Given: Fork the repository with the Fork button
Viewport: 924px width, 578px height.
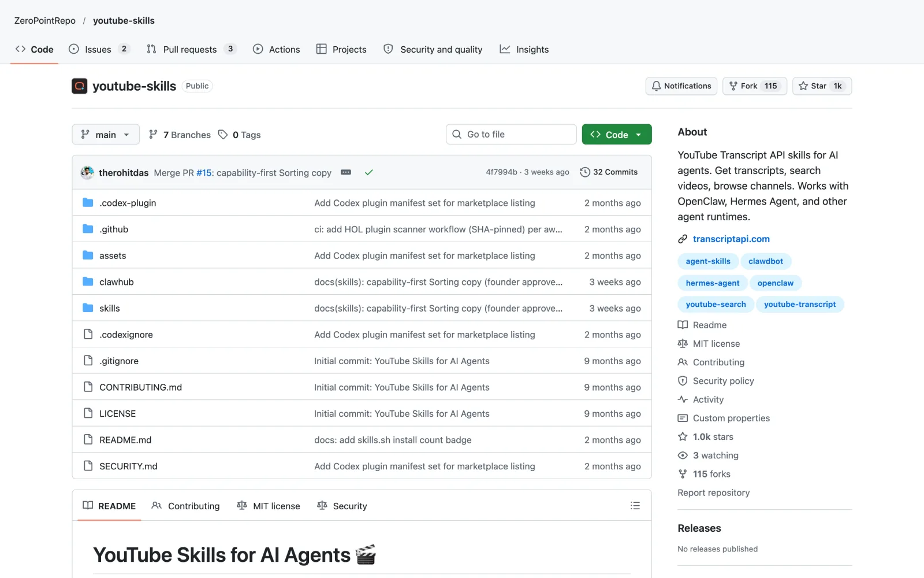Looking at the screenshot, I should point(754,86).
